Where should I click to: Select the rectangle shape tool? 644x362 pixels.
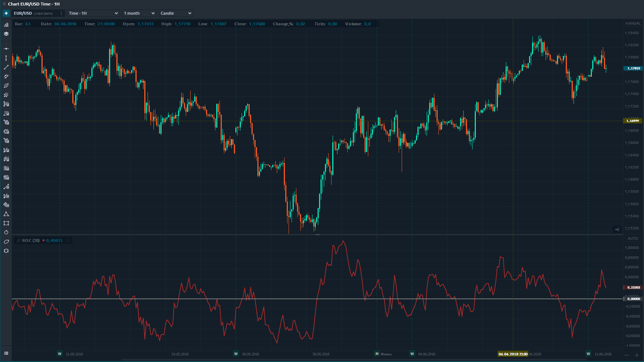coord(6,223)
